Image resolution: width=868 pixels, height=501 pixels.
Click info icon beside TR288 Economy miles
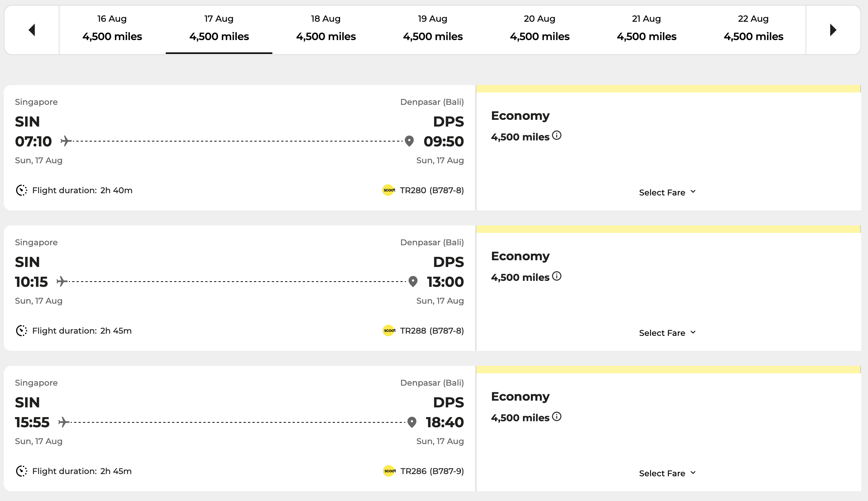(x=557, y=276)
